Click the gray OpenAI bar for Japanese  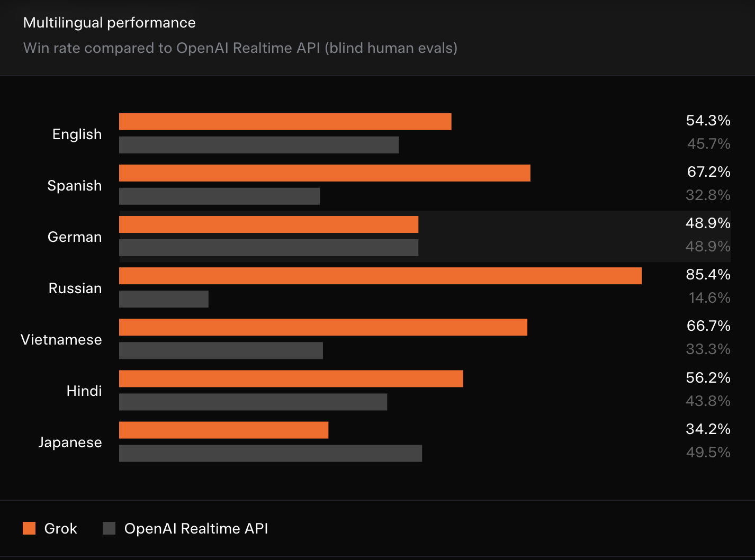pyautogui.click(x=270, y=454)
